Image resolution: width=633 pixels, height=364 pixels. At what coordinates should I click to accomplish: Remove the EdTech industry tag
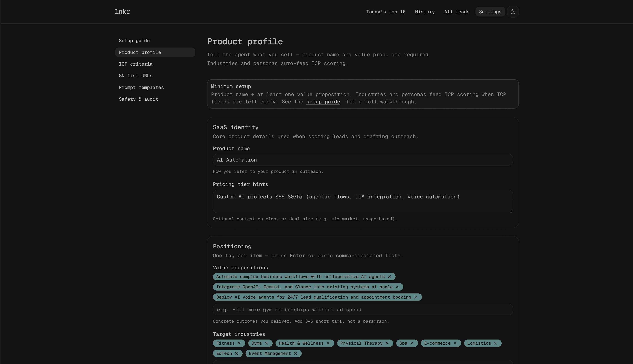tap(236, 354)
